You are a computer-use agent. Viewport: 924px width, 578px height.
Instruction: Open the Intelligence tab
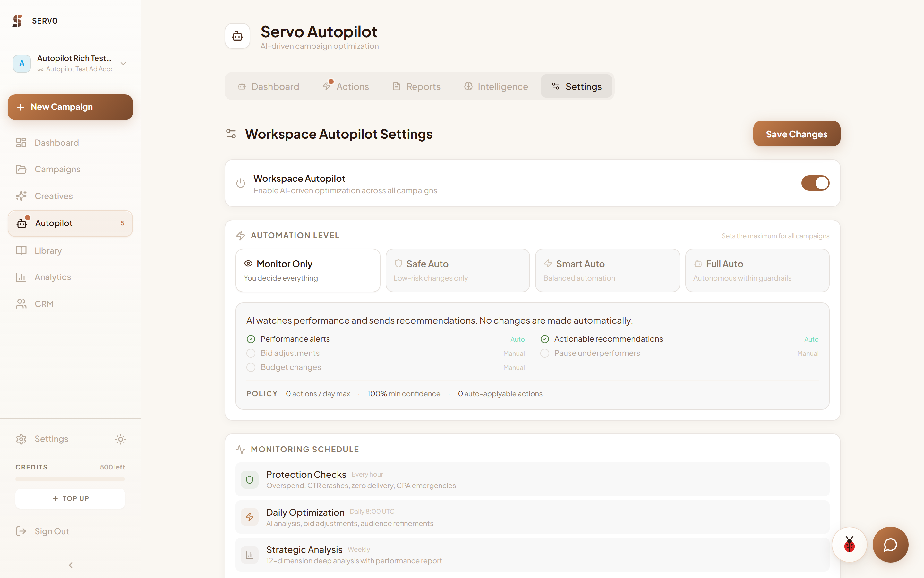point(496,86)
